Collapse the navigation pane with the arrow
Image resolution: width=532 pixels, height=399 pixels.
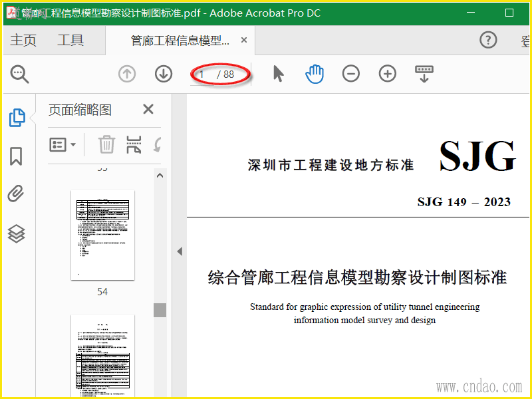[x=180, y=251]
